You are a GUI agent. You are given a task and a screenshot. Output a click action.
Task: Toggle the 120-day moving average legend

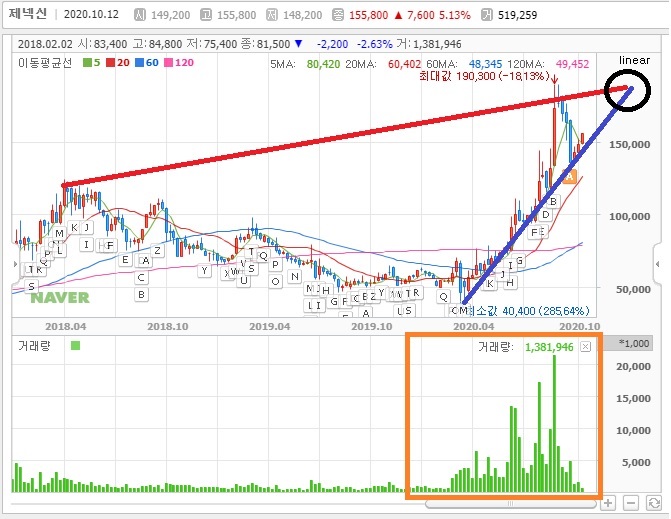(179, 63)
